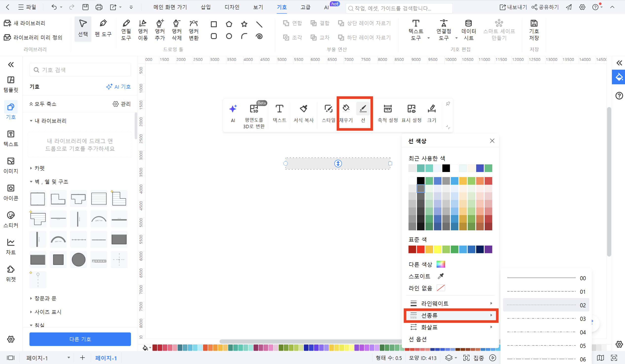Click the Format Painter (서식 복사) icon
Screen dimensions: 625x364
coord(304,109)
